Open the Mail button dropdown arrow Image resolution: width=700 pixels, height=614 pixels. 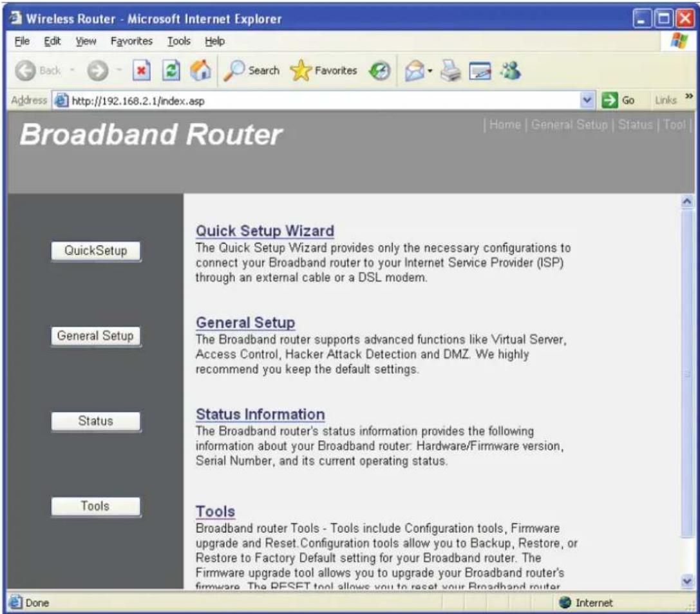[x=430, y=71]
